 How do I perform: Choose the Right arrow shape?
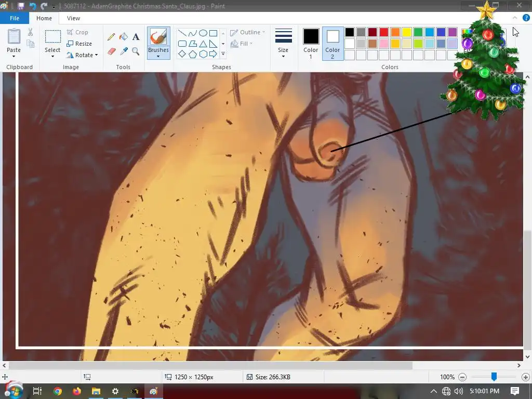tap(213, 54)
